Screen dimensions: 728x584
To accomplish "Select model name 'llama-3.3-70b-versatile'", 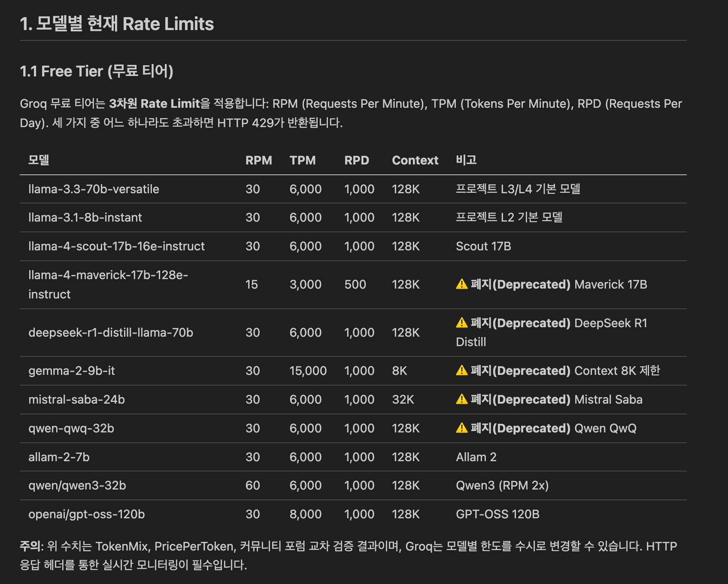I will click(x=94, y=189).
